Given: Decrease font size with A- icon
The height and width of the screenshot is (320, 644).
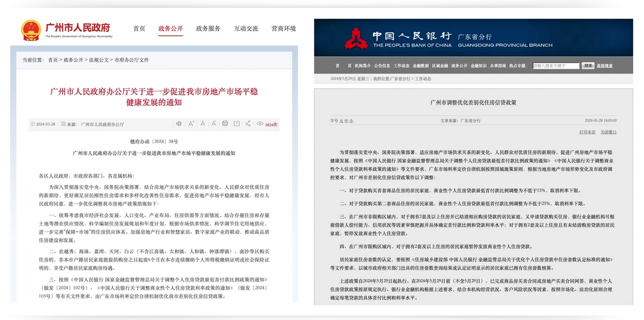Looking at the screenshot, I should (x=214, y=124).
